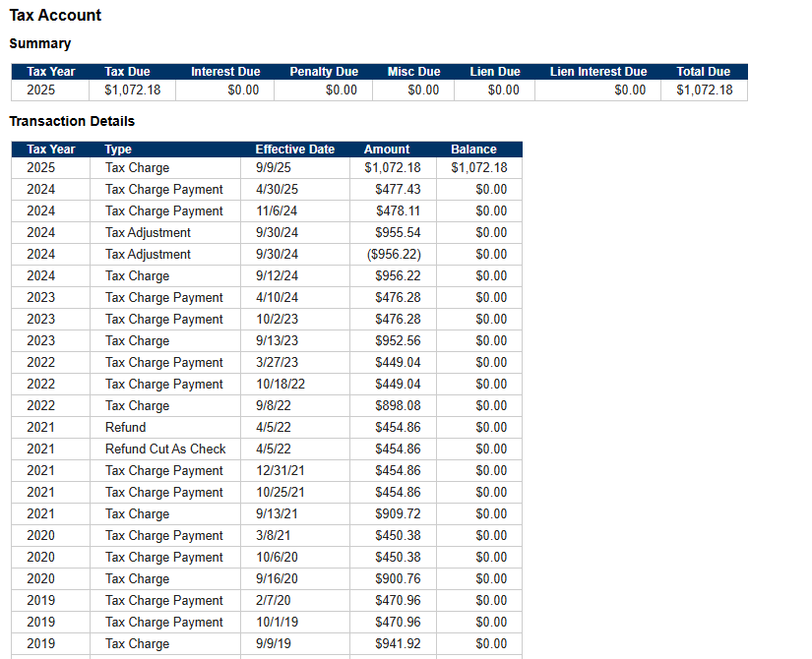Click the Interest Due column header in Summary
The height and width of the screenshot is (659, 812).
[225, 72]
